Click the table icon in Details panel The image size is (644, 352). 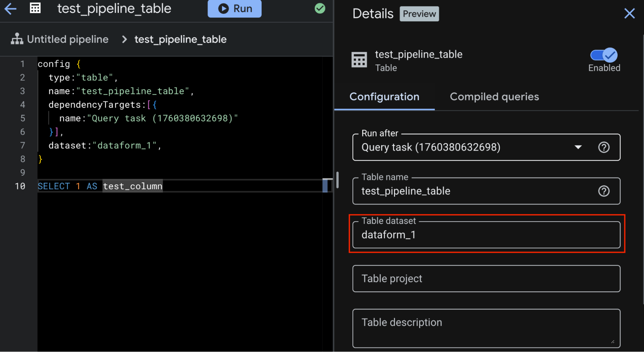click(x=359, y=60)
